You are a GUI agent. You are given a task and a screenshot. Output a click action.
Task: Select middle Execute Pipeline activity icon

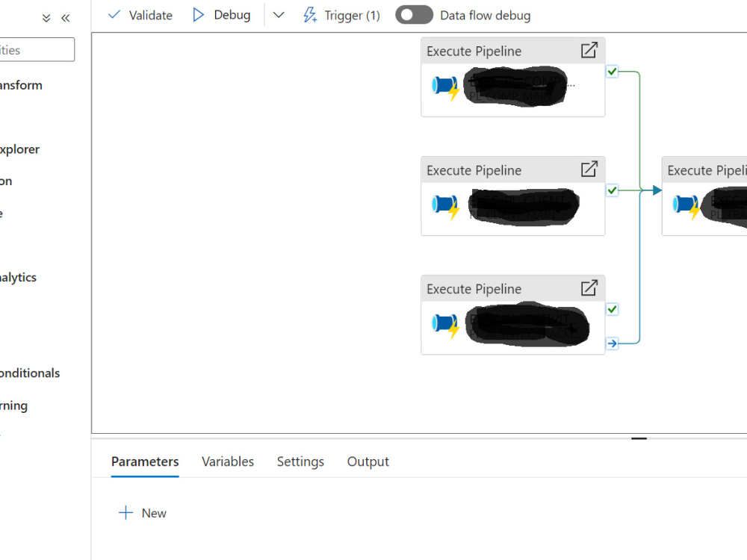445,206
